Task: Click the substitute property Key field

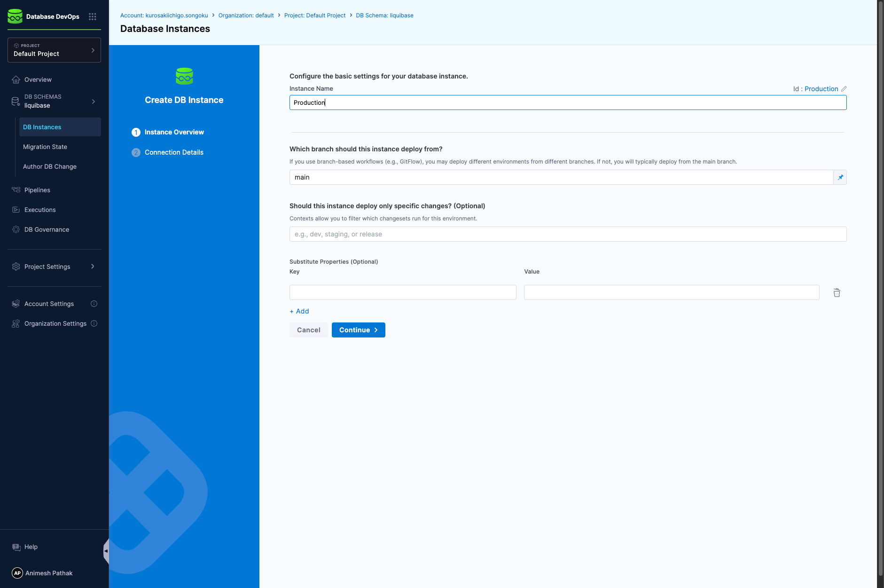Action: (403, 292)
